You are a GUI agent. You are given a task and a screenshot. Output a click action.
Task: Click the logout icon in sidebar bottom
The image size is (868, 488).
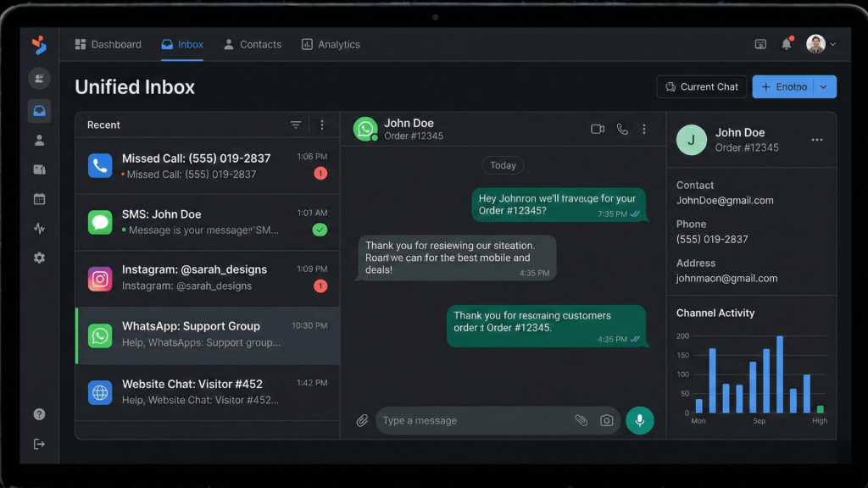coord(39,444)
